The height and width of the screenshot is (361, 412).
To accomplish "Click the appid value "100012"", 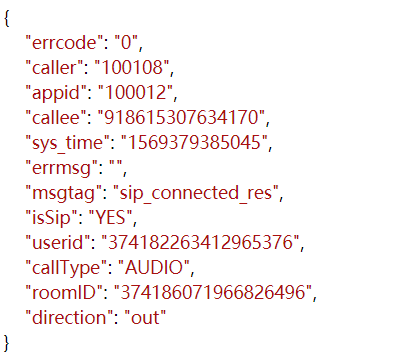I will pos(135,93).
